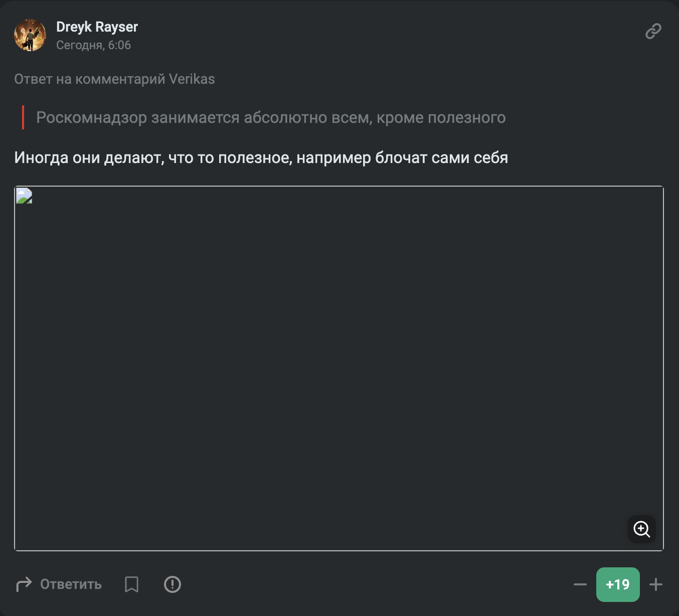The image size is (679, 616).
Task: Click the comment text about блочат сами себя
Action: pyautogui.click(x=261, y=158)
